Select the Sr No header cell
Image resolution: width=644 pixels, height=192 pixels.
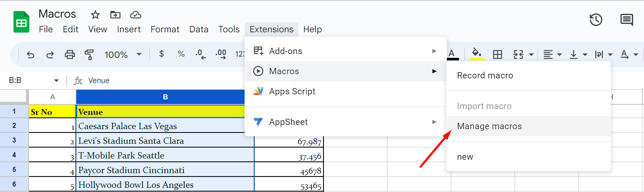coord(52,112)
